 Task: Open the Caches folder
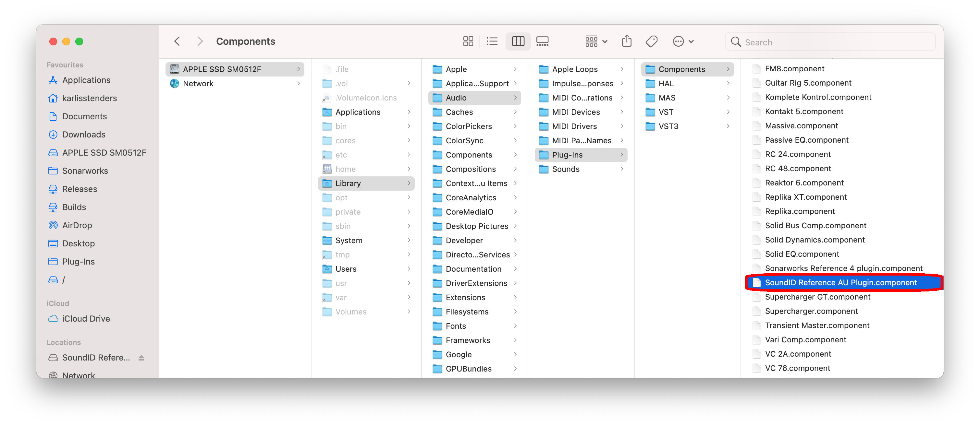point(474,112)
